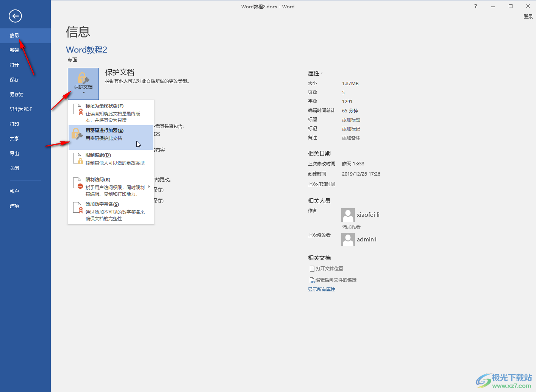Click 添加作者 field

click(x=352, y=227)
